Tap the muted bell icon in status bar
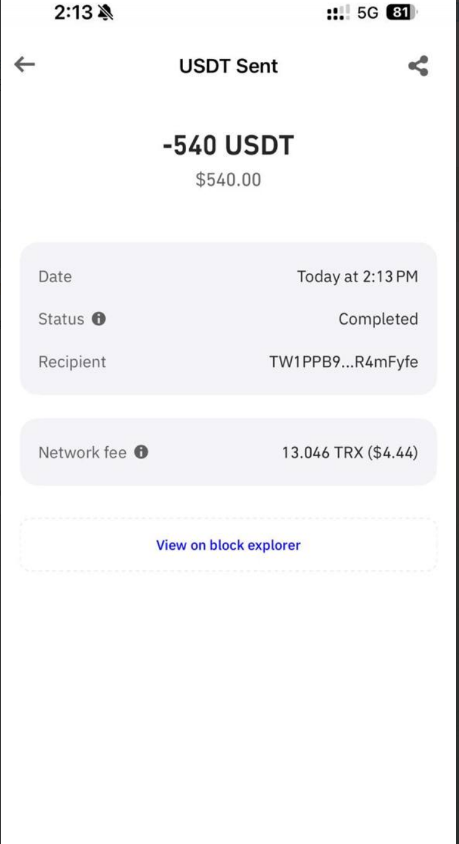Screen dimensions: 459x844 coord(106,13)
